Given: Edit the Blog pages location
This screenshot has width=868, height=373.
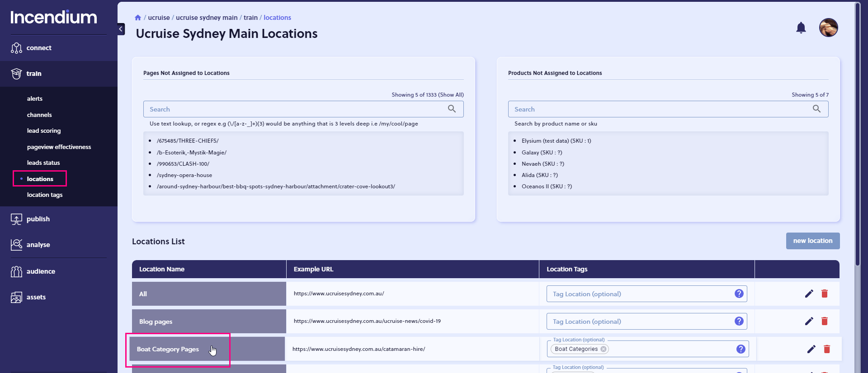Looking at the screenshot, I should point(809,321).
